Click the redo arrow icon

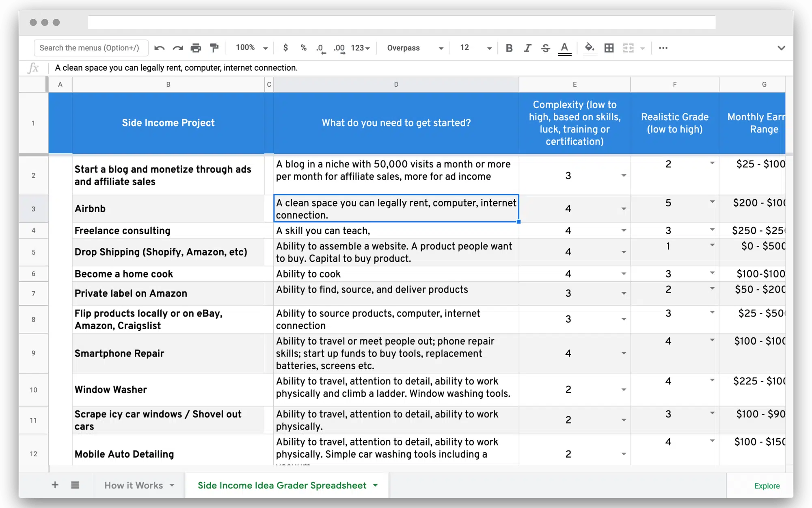click(178, 48)
